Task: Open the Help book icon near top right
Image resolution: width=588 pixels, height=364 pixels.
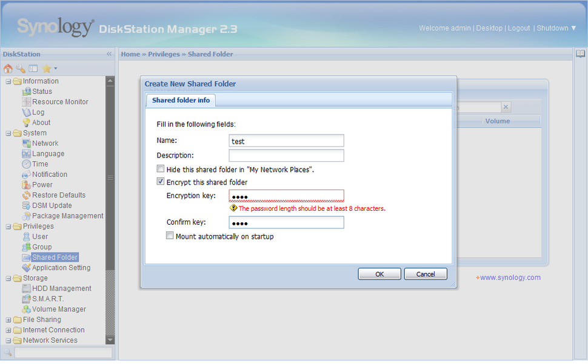Action: pos(580,54)
